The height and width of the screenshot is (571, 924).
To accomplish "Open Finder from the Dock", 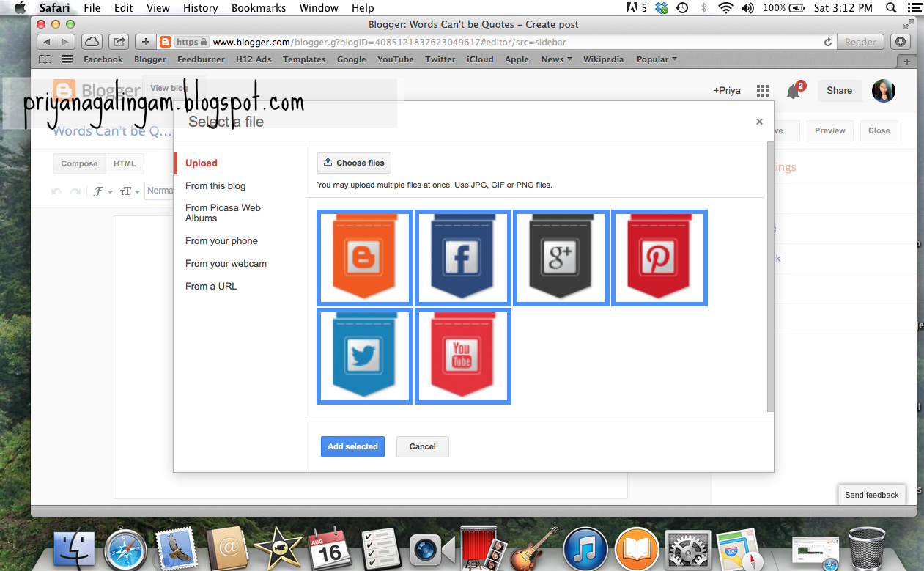I will point(74,550).
